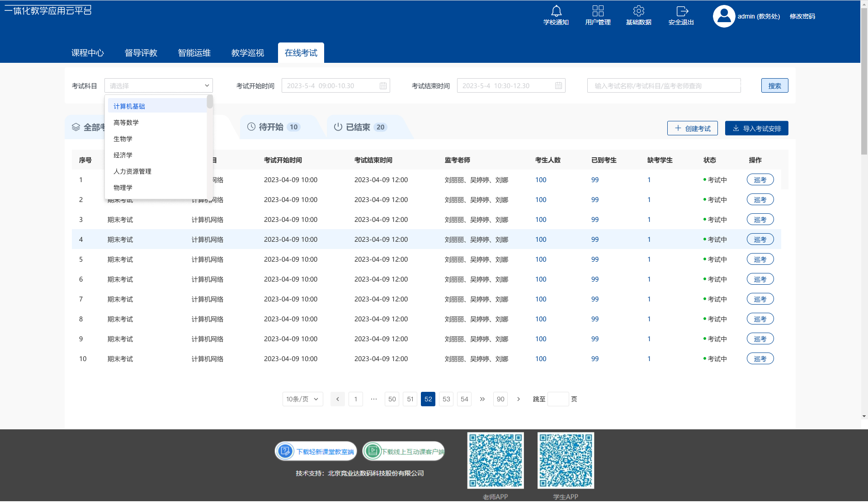
Task: Switch to 在线考试 tab
Action: (x=301, y=53)
